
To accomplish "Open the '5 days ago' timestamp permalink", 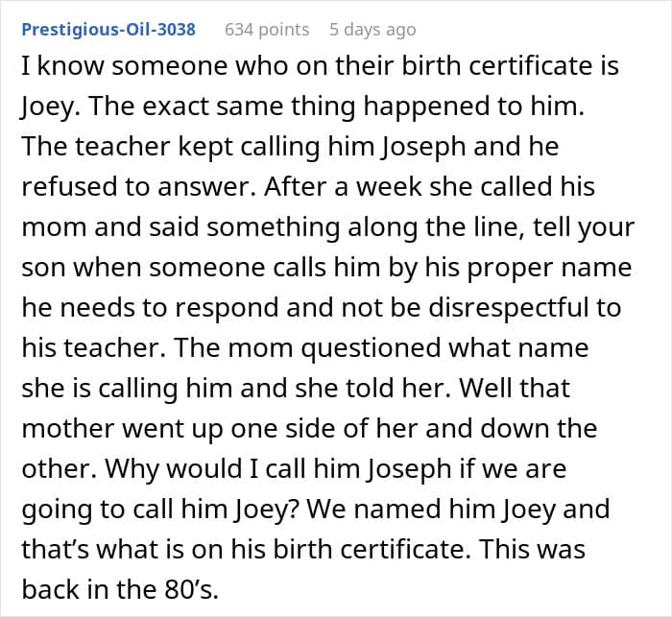I will tap(372, 30).
